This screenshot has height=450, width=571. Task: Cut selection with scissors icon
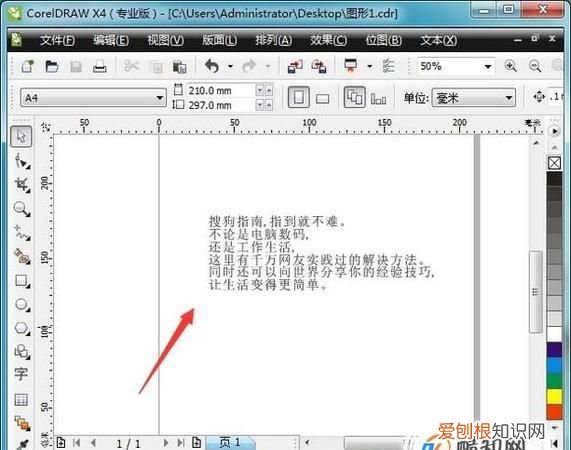pyautogui.click(x=131, y=66)
